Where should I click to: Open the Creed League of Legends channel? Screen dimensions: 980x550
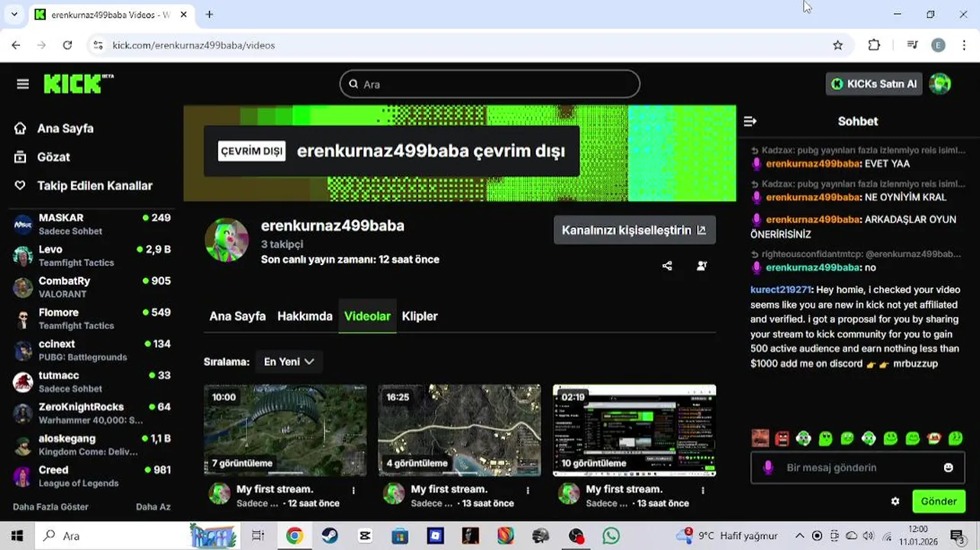[x=92, y=477]
